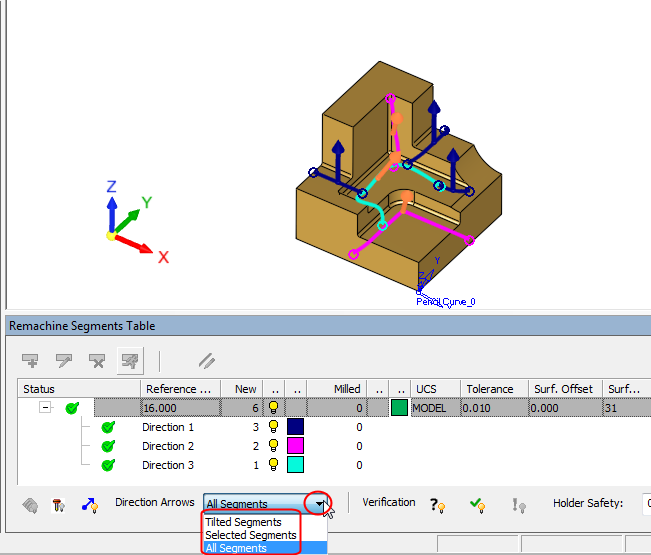Image resolution: width=651 pixels, height=555 pixels.
Task: Click the green checkmark verification icon
Action: (478, 505)
